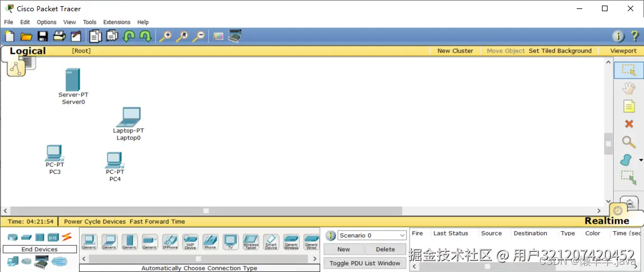Switch to the Logical workspace tab
644x272 pixels.
click(x=27, y=51)
